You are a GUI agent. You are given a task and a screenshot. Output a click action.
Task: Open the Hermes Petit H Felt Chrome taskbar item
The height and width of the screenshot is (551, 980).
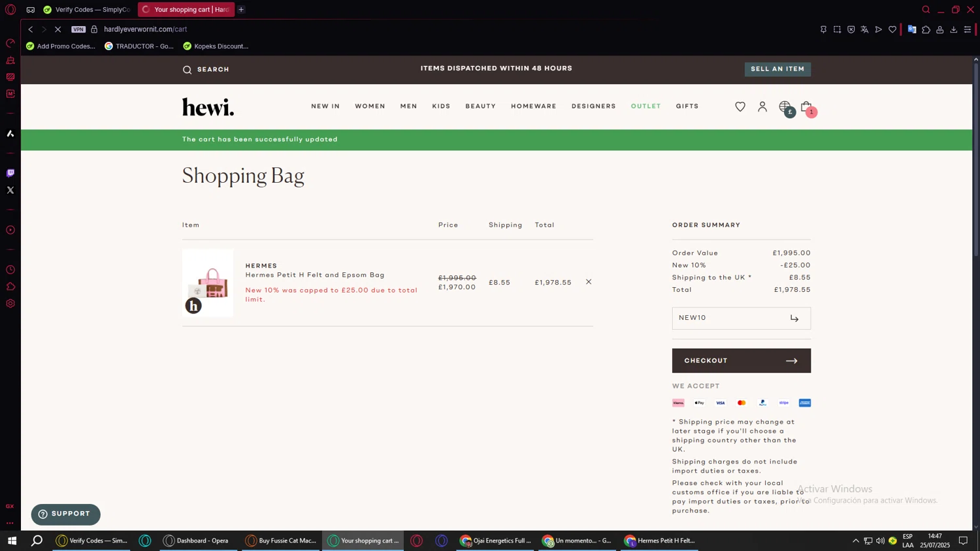(x=659, y=541)
